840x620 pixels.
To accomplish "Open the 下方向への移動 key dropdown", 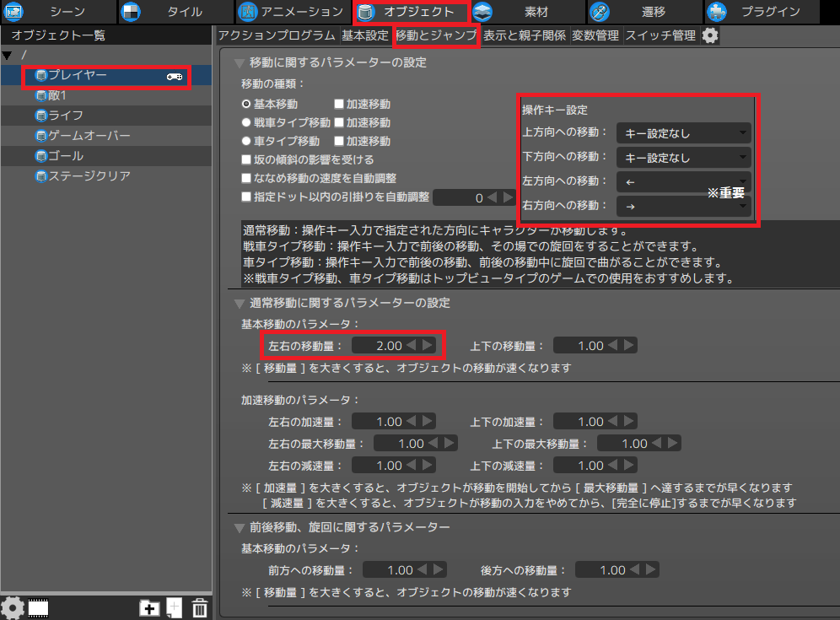I will click(683, 156).
